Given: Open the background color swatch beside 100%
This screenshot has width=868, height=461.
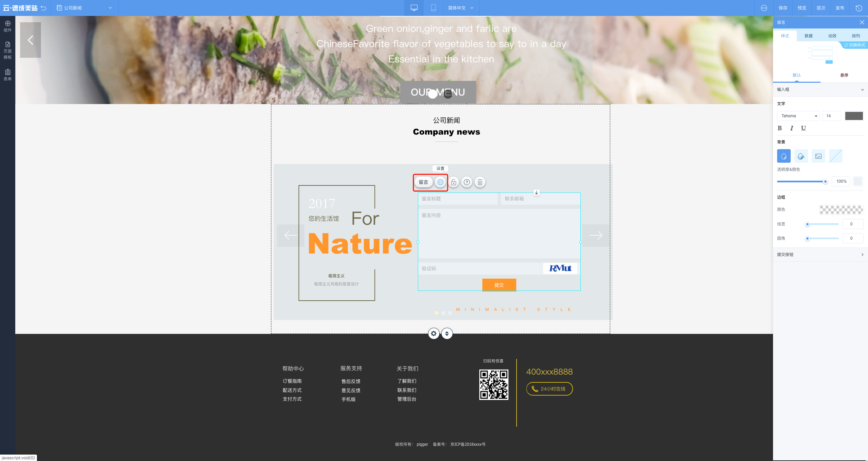Looking at the screenshot, I should pos(857,181).
